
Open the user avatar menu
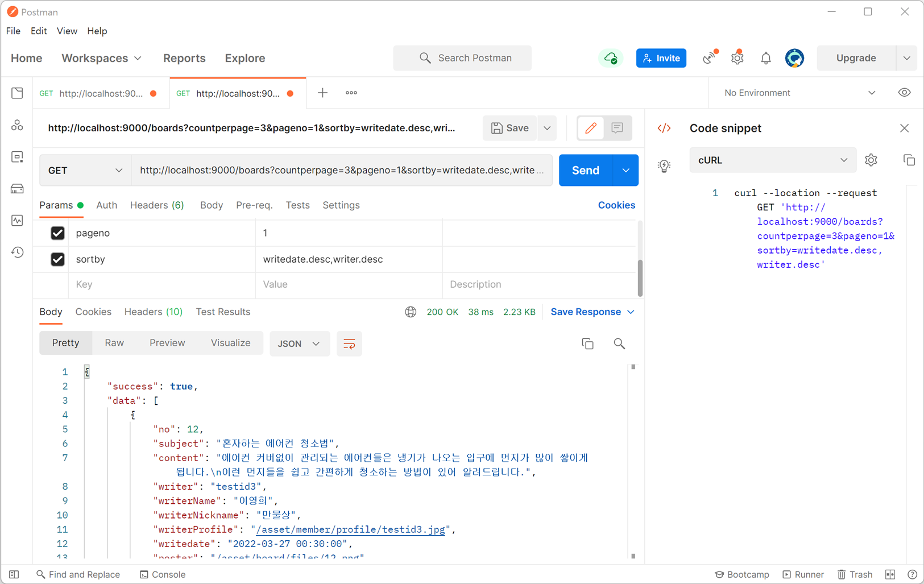pos(794,58)
